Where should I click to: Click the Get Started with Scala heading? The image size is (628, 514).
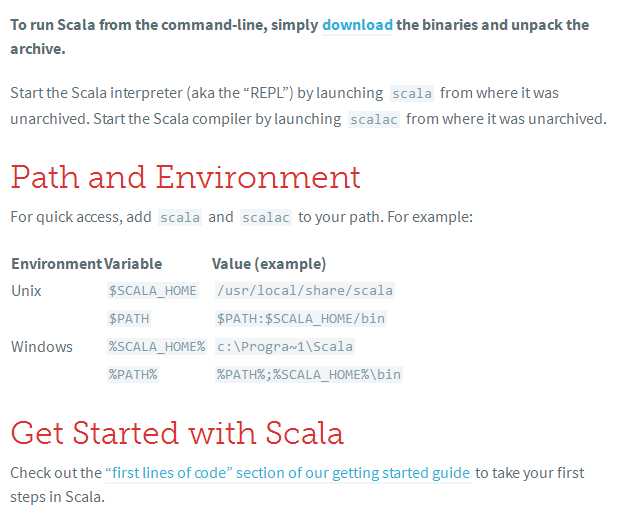click(177, 433)
